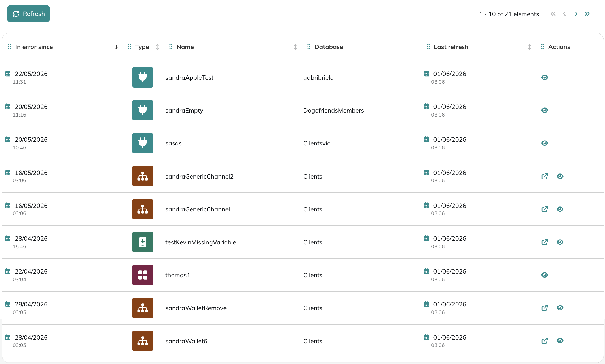View sandraWalletRemove with the eye icon

560,308
